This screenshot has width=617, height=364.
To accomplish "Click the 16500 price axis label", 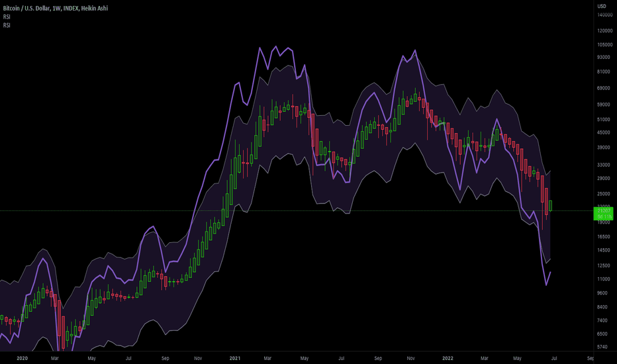I will pos(604,237).
